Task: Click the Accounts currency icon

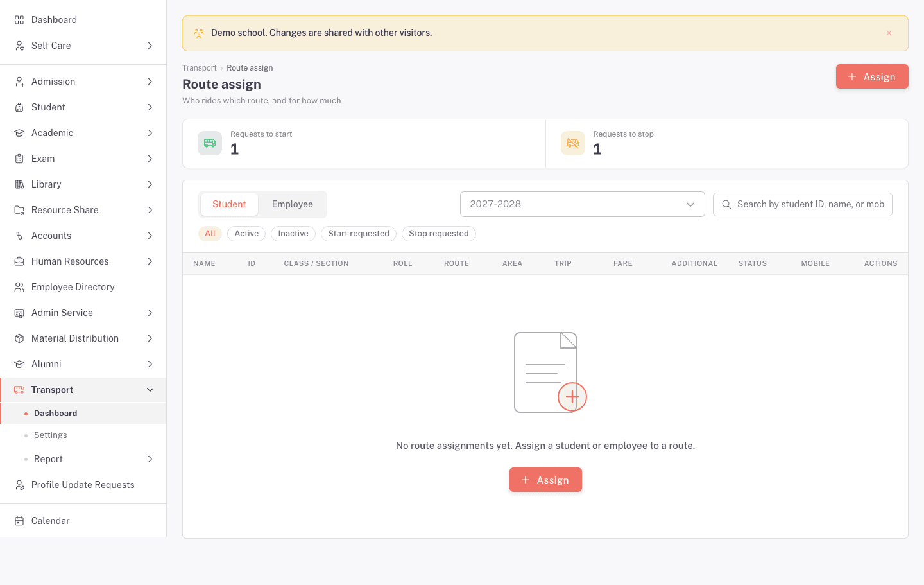Action: point(19,236)
